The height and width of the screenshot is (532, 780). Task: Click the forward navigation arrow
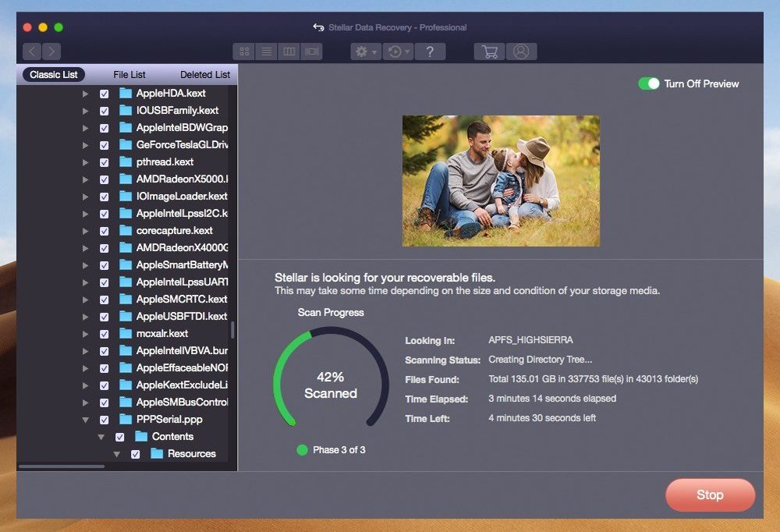tap(51, 51)
